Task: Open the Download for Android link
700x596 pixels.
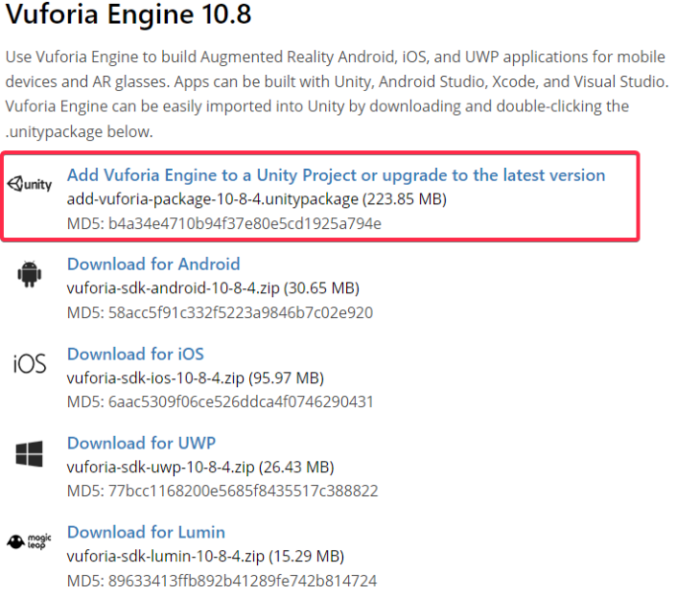Action: coord(153,264)
